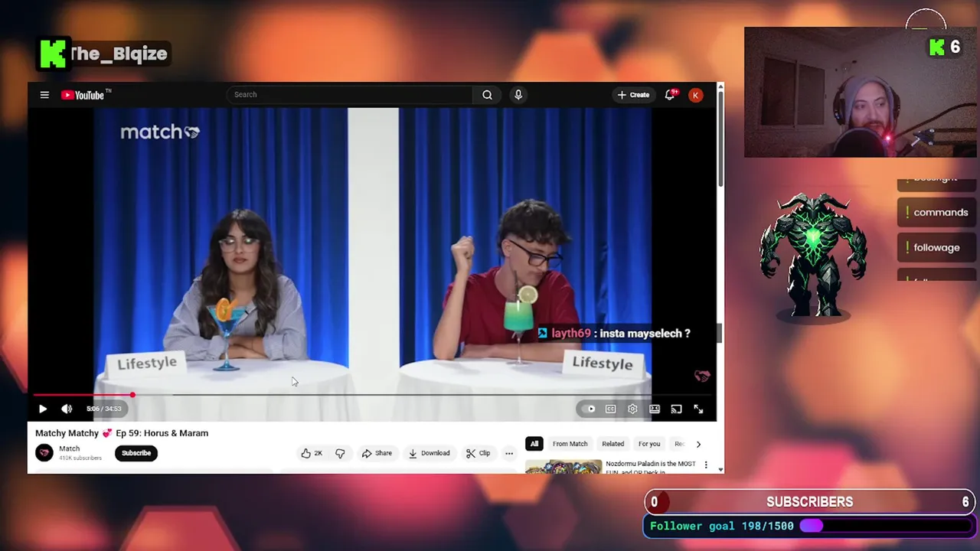Show more filter chips with right arrow
Image resolution: width=980 pixels, height=551 pixels.
(x=698, y=444)
